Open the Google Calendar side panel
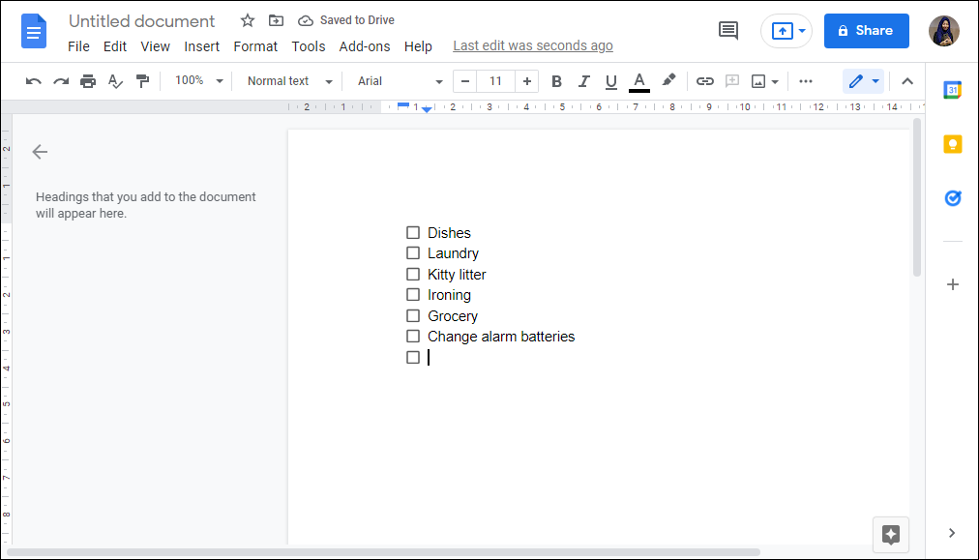This screenshot has height=560, width=979. (x=952, y=90)
